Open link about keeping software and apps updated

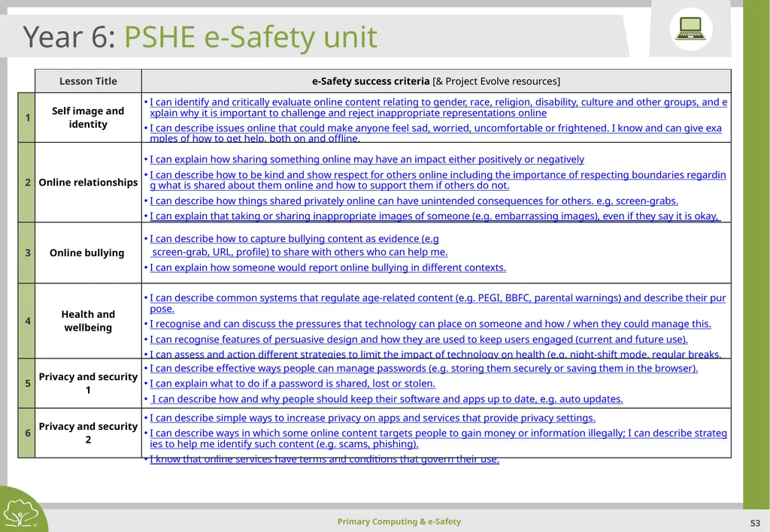coord(387,399)
